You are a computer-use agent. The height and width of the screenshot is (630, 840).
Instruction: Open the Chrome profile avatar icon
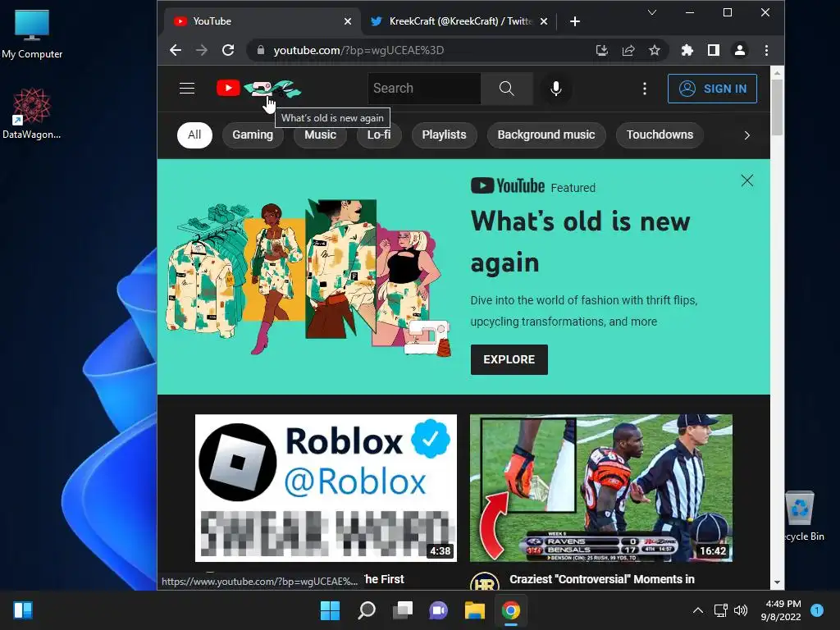click(x=740, y=50)
